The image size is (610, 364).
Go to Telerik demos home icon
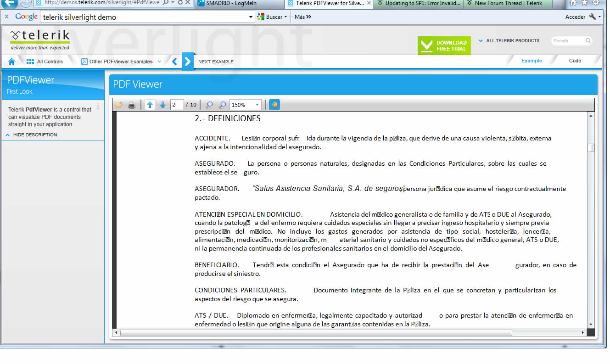11,62
